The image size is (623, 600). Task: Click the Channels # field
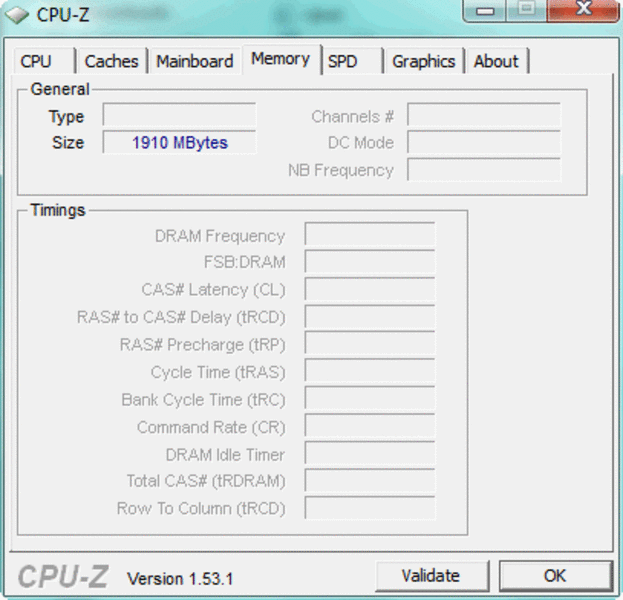[483, 116]
